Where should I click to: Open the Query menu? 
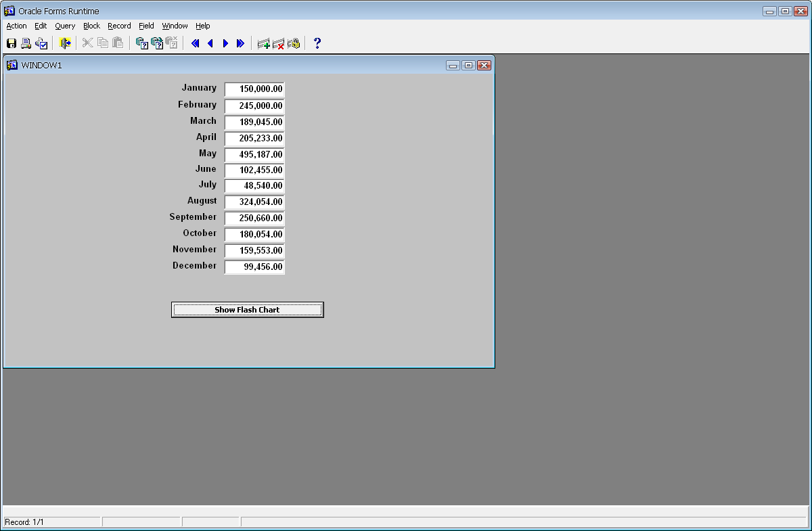tap(66, 26)
